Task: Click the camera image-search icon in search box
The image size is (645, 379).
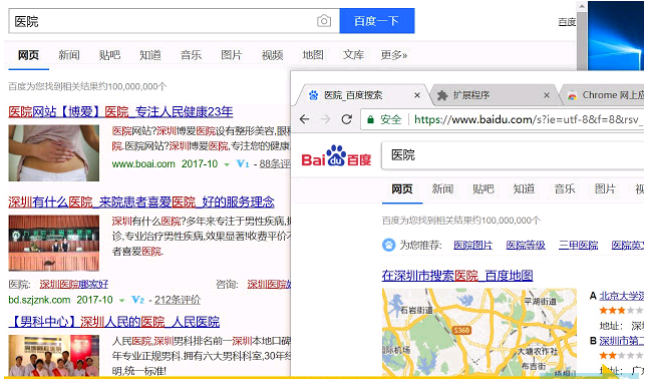Action: click(324, 21)
